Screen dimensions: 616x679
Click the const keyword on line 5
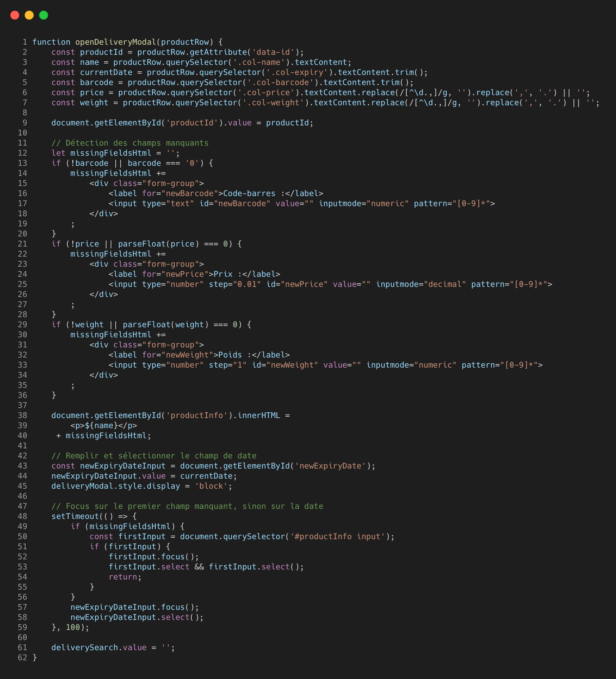click(63, 82)
